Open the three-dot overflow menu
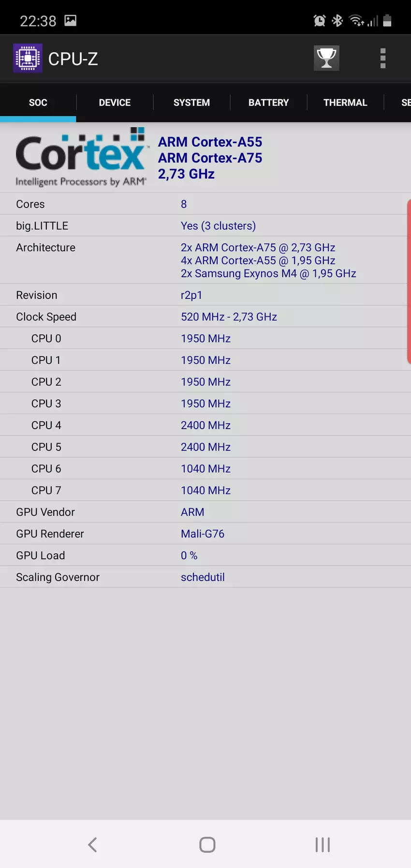The image size is (411, 868). click(382, 59)
